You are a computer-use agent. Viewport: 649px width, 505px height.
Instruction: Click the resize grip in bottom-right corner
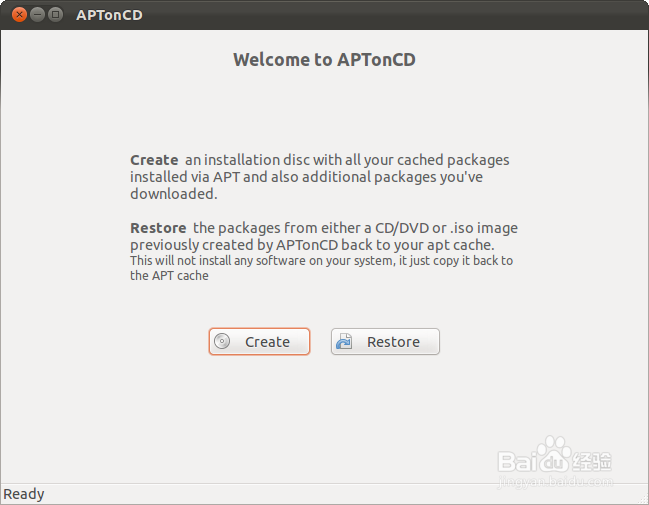tap(642, 498)
